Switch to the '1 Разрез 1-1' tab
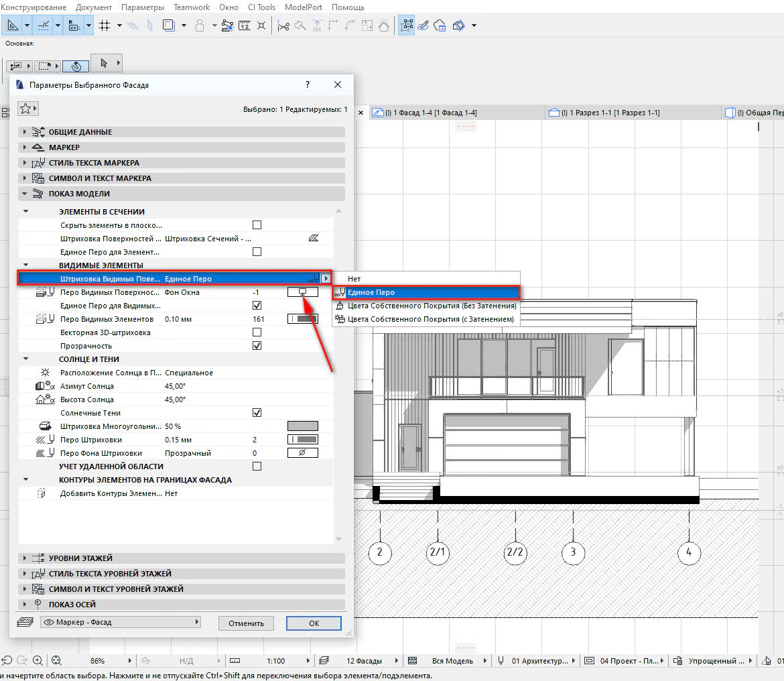Screen dimensions: 784x681 (613, 113)
